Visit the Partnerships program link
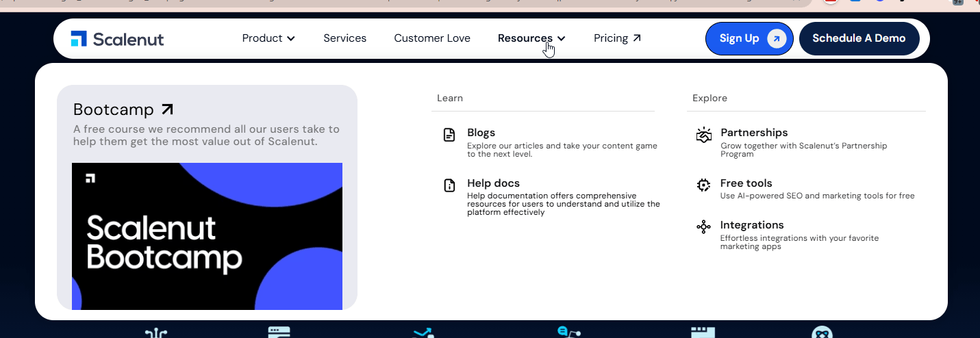 (x=754, y=133)
